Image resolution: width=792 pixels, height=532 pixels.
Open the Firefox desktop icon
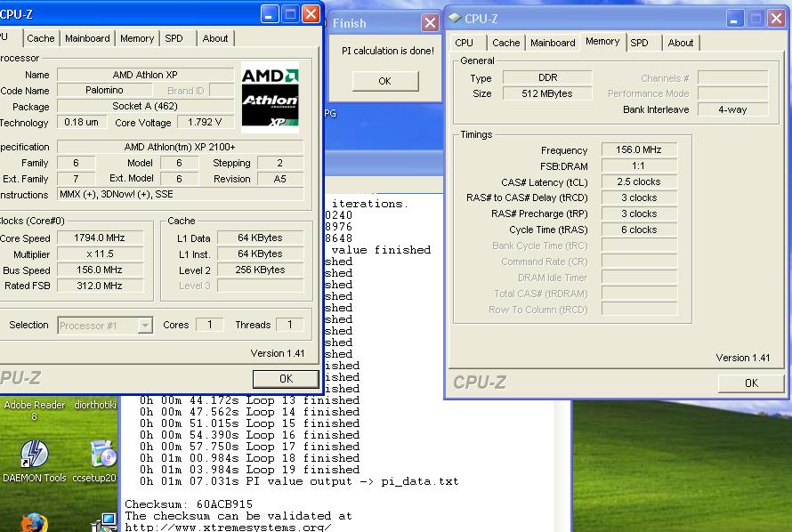click(34, 522)
